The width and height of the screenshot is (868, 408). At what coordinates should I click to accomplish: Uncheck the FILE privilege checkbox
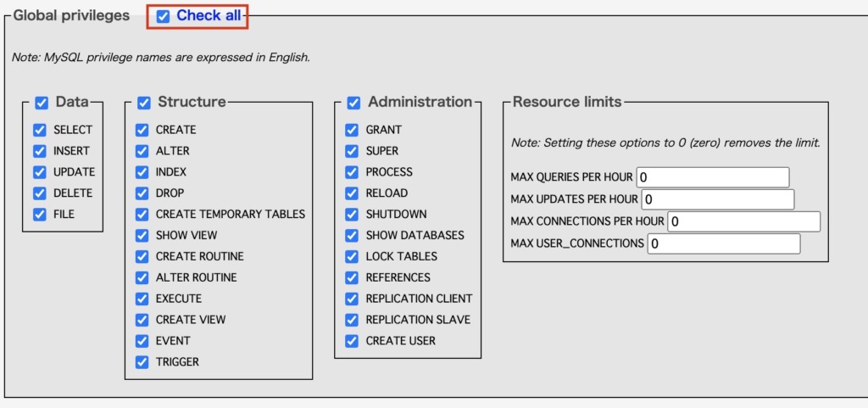click(39, 215)
